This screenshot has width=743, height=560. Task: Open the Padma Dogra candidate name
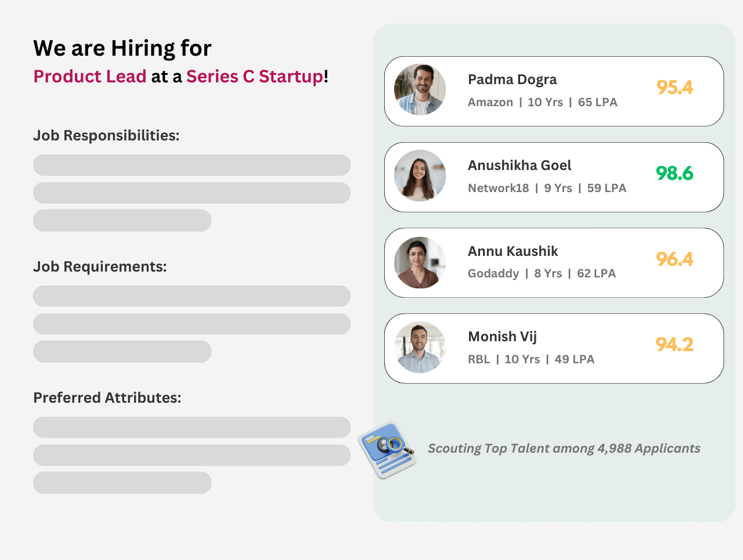(x=512, y=80)
